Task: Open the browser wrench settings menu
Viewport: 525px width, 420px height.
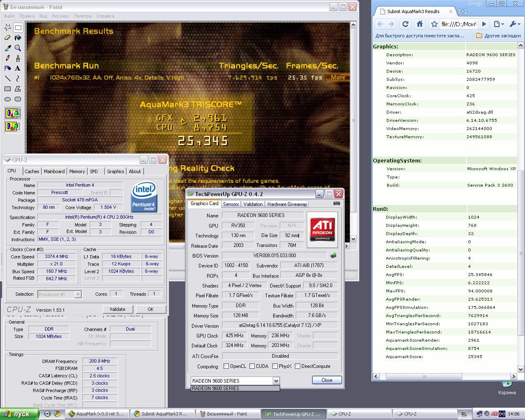Action: [x=514, y=24]
